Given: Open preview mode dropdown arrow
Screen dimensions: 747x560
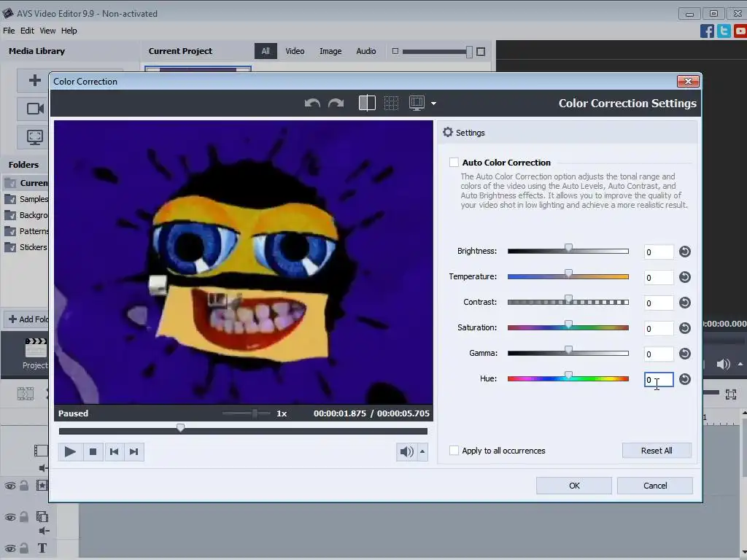Looking at the screenshot, I should coord(433,104).
